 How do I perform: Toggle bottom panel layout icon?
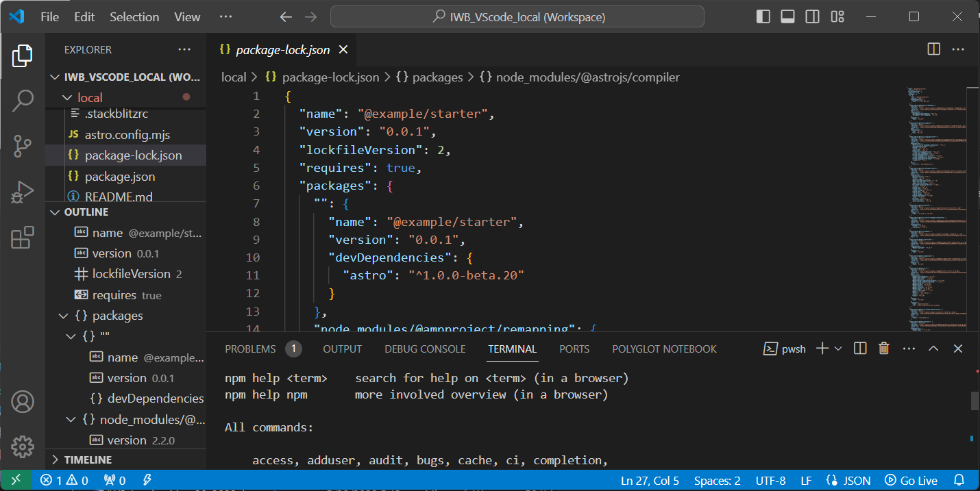(787, 16)
